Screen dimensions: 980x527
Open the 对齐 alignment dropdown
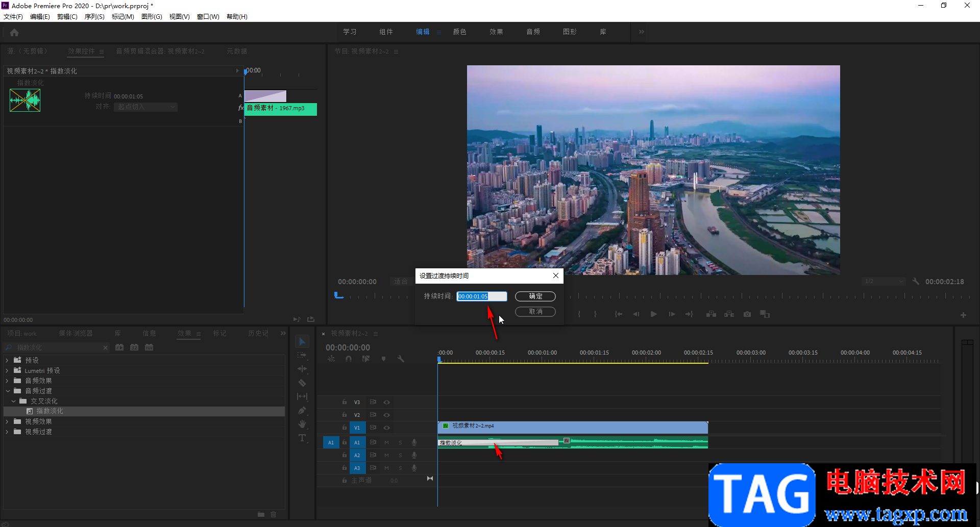click(145, 107)
